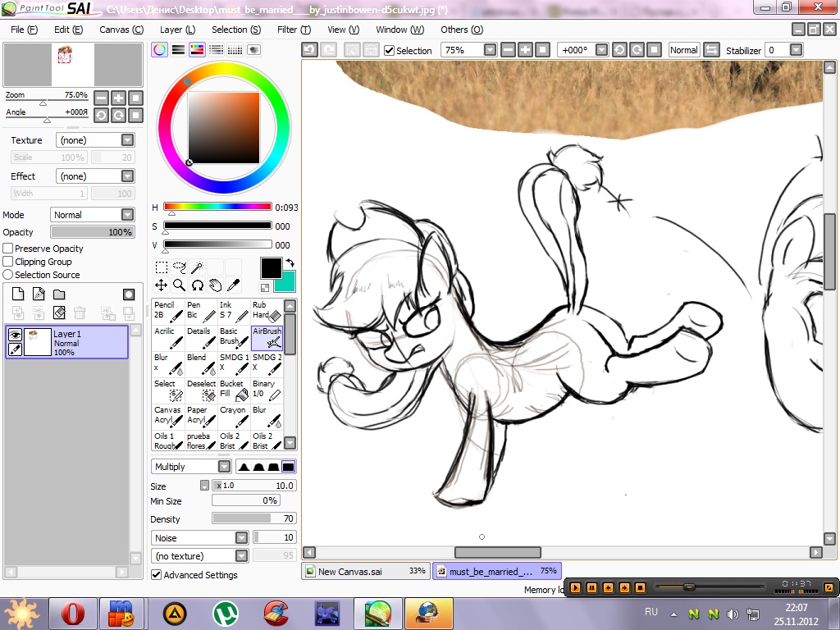Select the flat edge brush shape
Screen dimensions: 840x630
[288, 467]
